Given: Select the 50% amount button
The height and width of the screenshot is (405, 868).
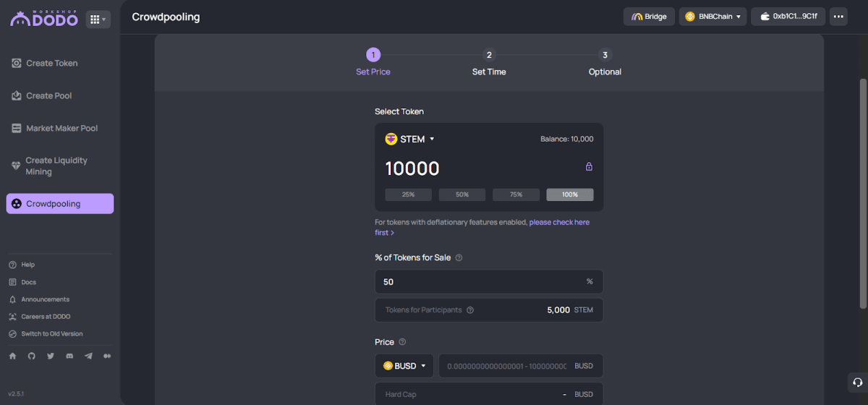Looking at the screenshot, I should tap(462, 195).
